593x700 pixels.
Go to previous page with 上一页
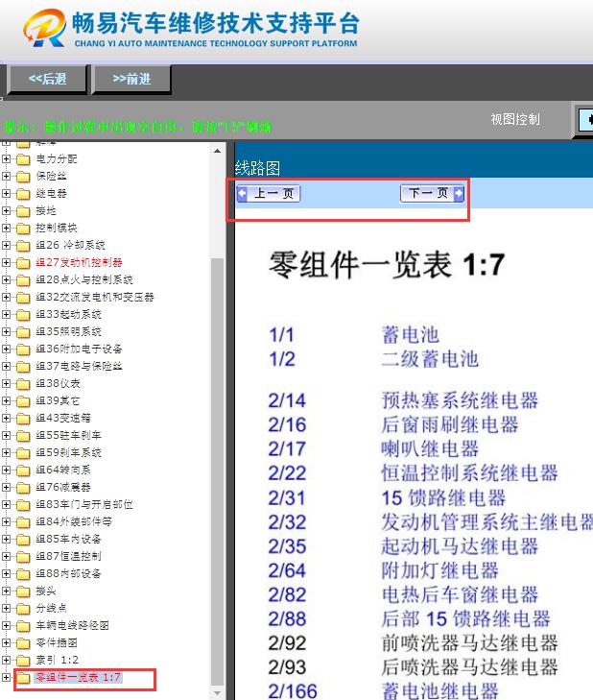coord(269,194)
